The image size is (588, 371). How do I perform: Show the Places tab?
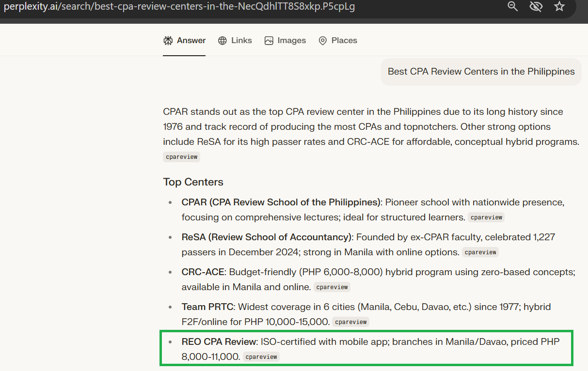tap(337, 41)
